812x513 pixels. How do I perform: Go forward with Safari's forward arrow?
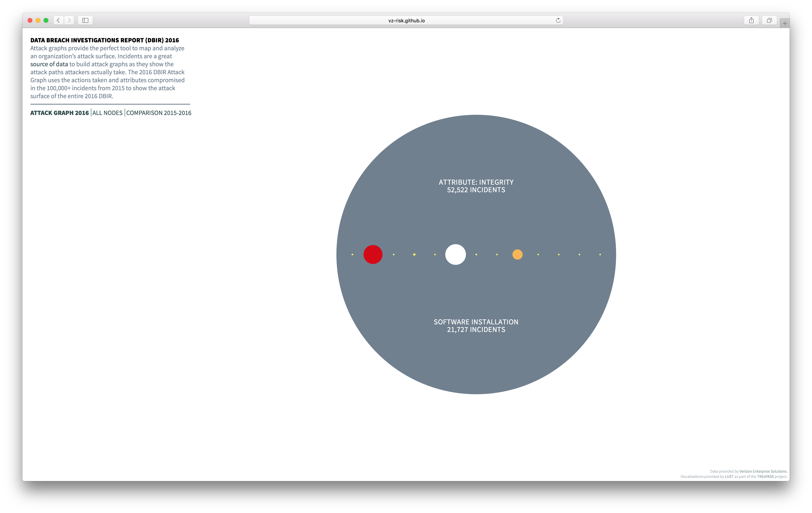69,21
